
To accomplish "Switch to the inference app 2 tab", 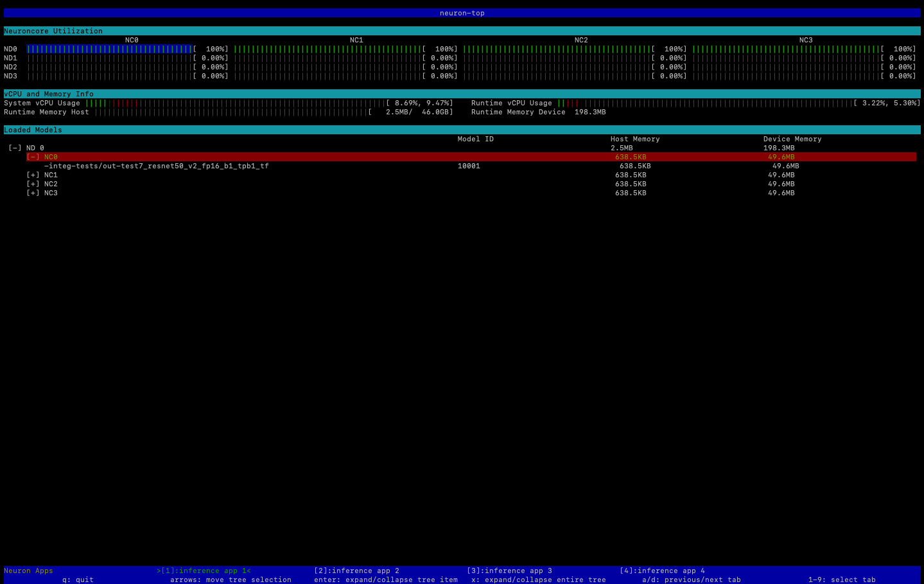I will coord(355,571).
